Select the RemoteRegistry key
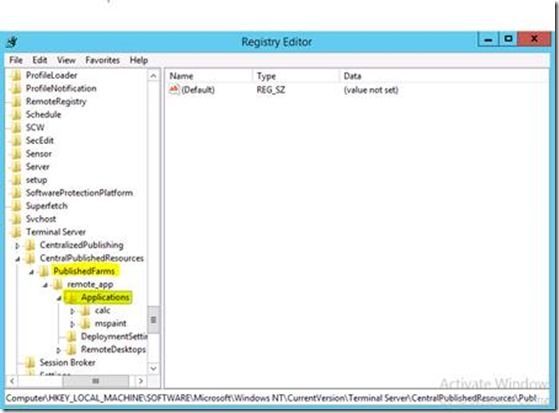 point(56,102)
